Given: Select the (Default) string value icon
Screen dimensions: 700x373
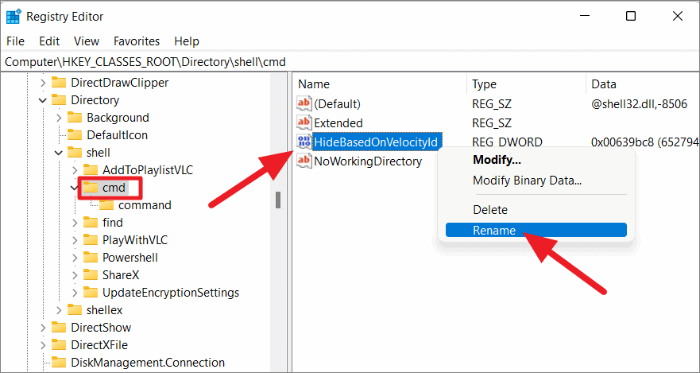Looking at the screenshot, I should pos(304,104).
